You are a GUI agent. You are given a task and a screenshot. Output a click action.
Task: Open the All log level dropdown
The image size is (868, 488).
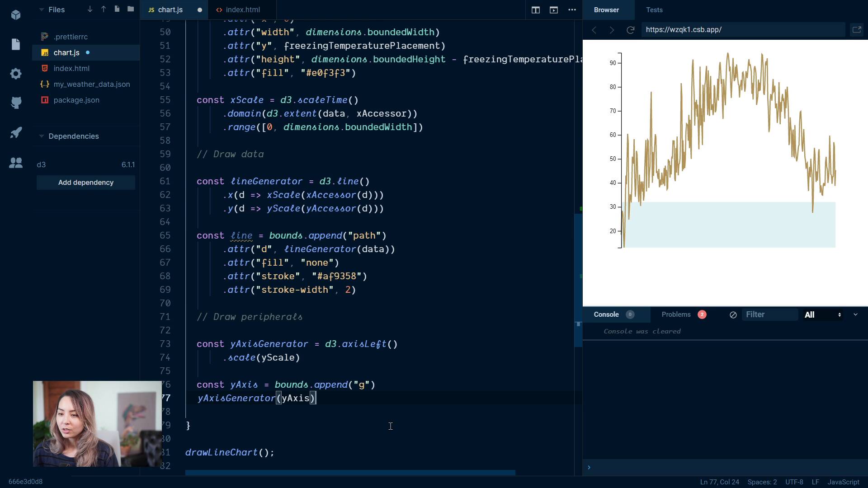tap(822, 315)
